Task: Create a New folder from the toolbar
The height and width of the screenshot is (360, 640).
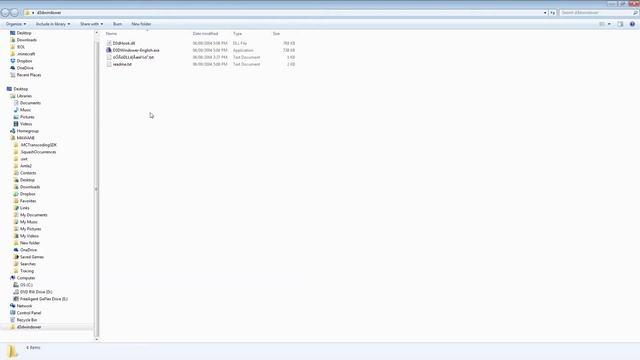Action: 141,24
